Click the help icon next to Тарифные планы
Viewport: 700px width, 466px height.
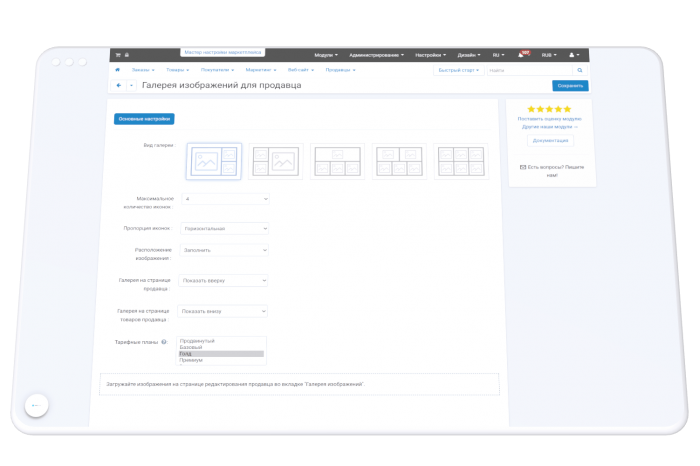[164, 342]
